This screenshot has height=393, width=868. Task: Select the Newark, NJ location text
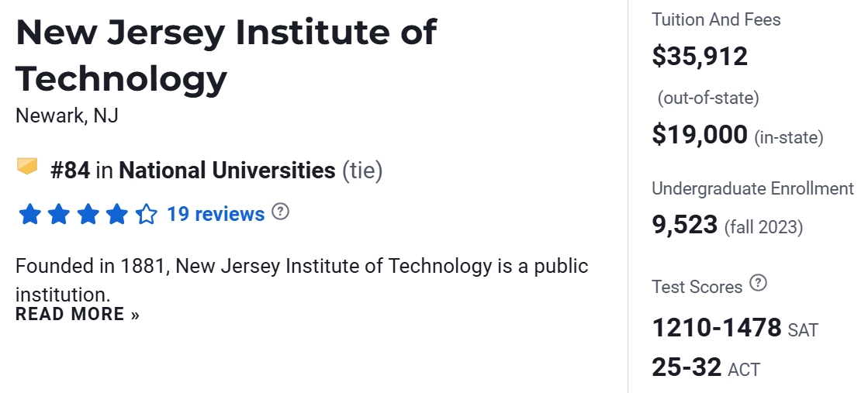(x=67, y=115)
